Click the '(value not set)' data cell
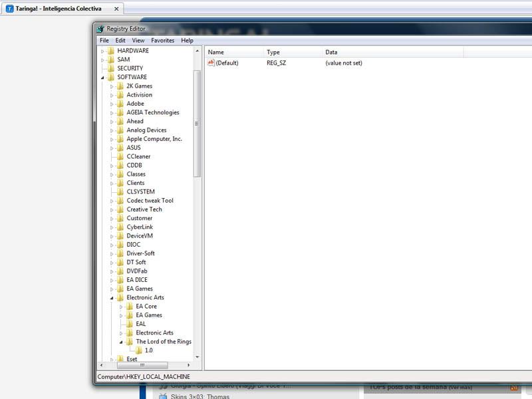The height and width of the screenshot is (399, 532). pos(344,63)
